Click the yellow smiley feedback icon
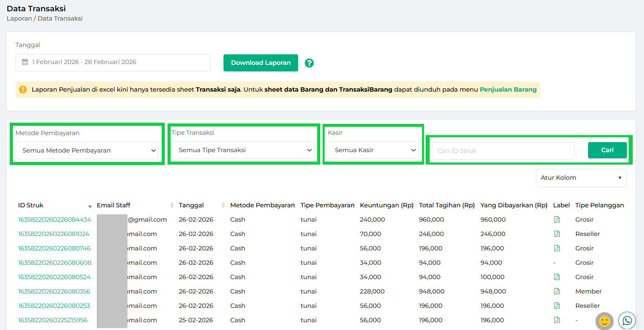Screen dimensions: 644x330 click(x=604, y=321)
